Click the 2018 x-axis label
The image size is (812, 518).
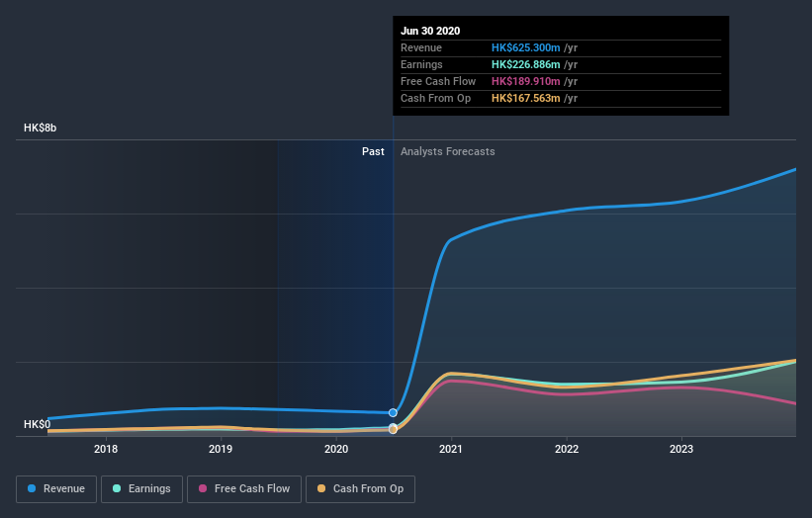point(106,449)
